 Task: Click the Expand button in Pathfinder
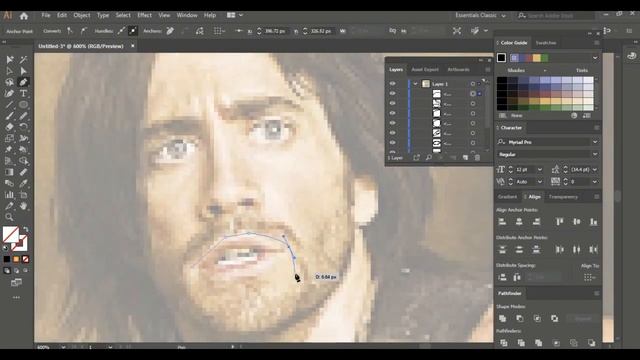[x=582, y=318]
